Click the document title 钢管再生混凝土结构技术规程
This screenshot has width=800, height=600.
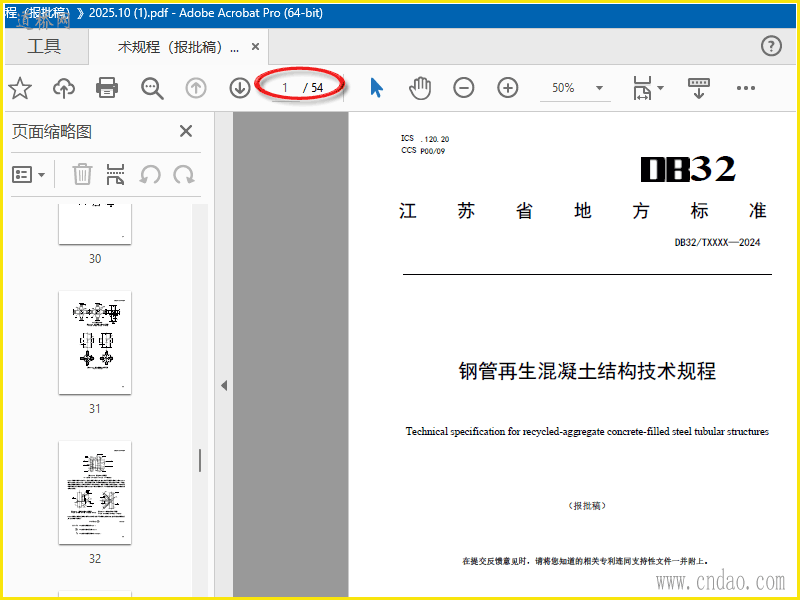point(587,371)
